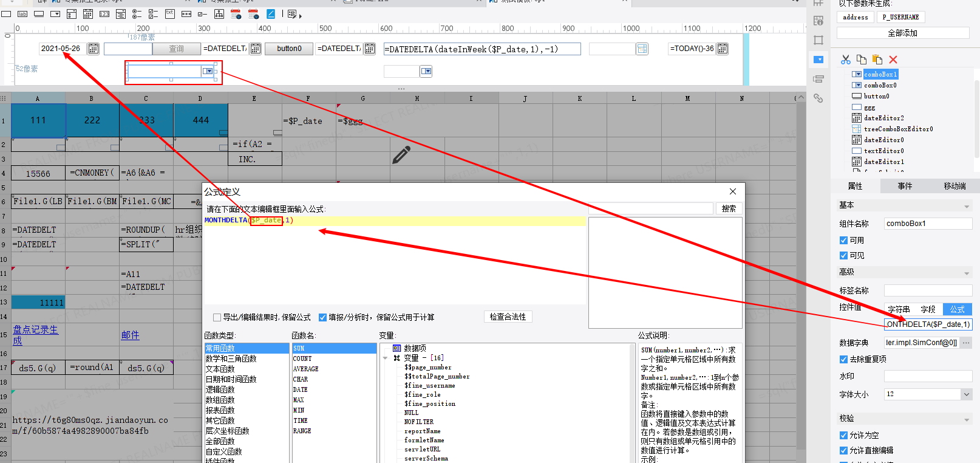Uncheck 填报/分析时保留公式用于计算 checkbox
Viewport: 980px width, 463px height.
322,318
